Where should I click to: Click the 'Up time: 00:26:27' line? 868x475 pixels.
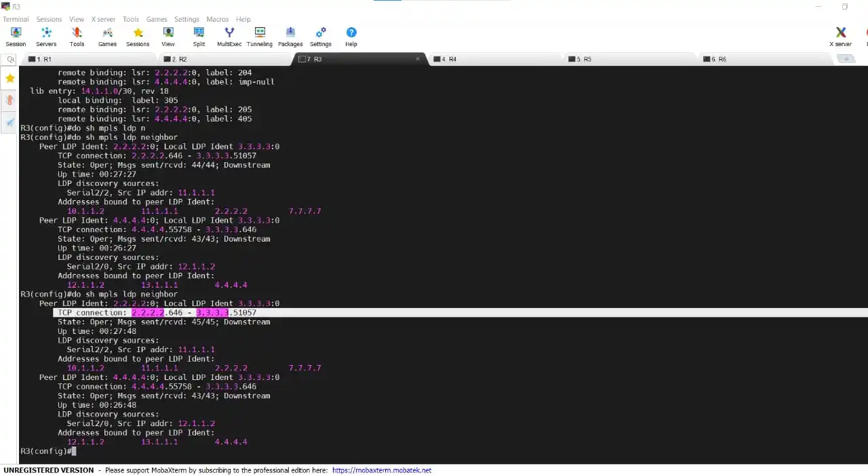[97, 248]
